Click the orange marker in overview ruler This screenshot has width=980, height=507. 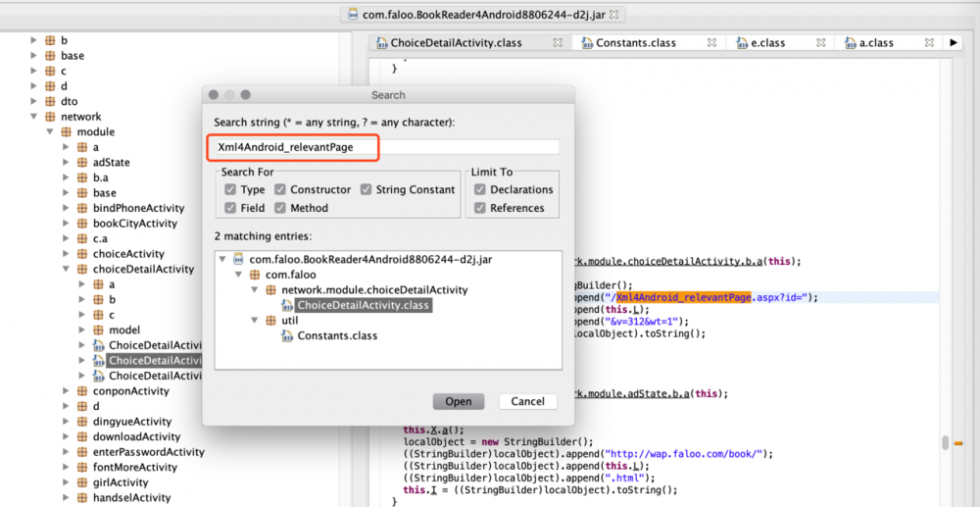(x=958, y=443)
